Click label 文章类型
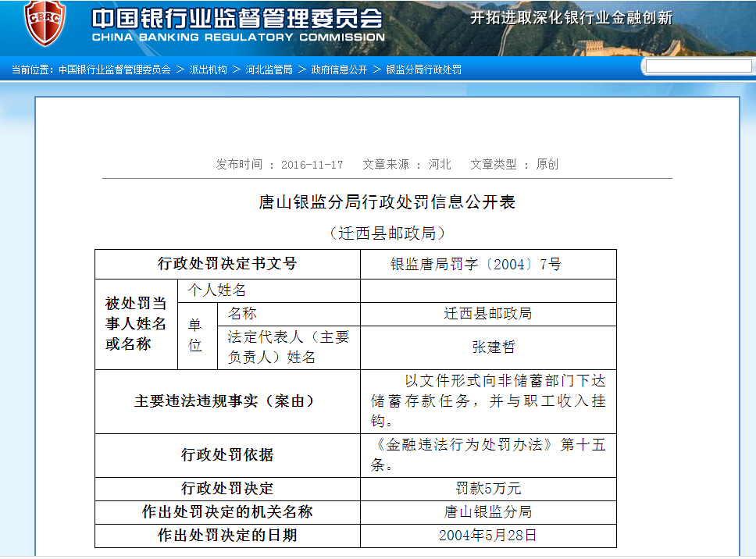756x559 pixels. pyautogui.click(x=494, y=164)
